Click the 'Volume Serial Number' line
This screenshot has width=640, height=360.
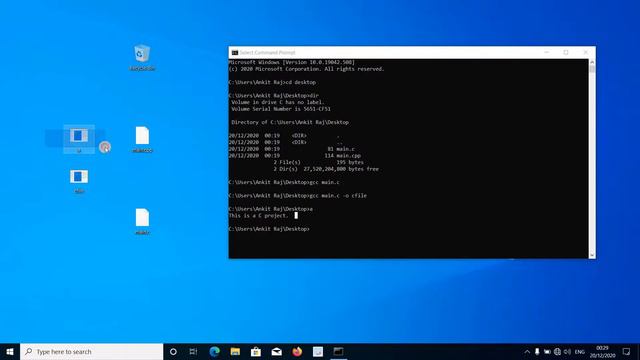pyautogui.click(x=281, y=109)
